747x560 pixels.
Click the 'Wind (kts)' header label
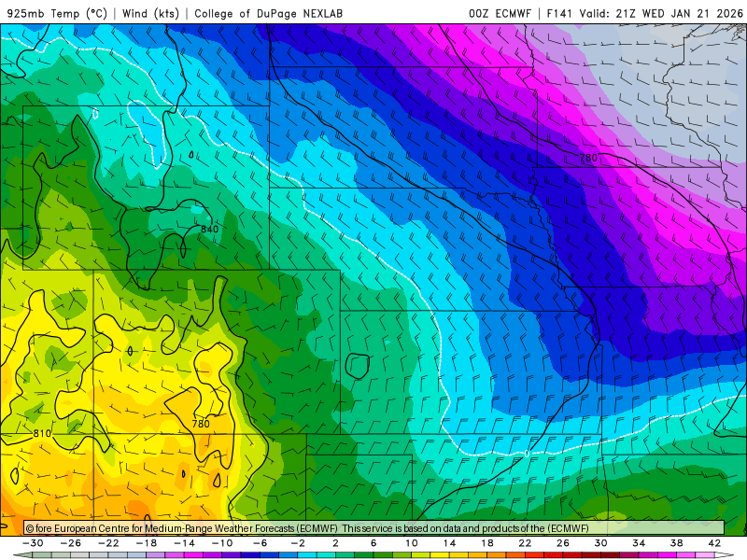(150, 13)
